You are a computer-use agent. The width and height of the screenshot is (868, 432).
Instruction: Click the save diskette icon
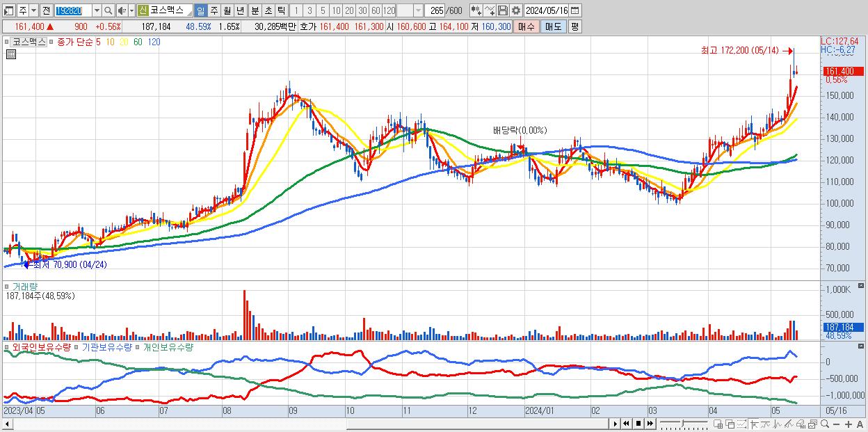[503, 11]
